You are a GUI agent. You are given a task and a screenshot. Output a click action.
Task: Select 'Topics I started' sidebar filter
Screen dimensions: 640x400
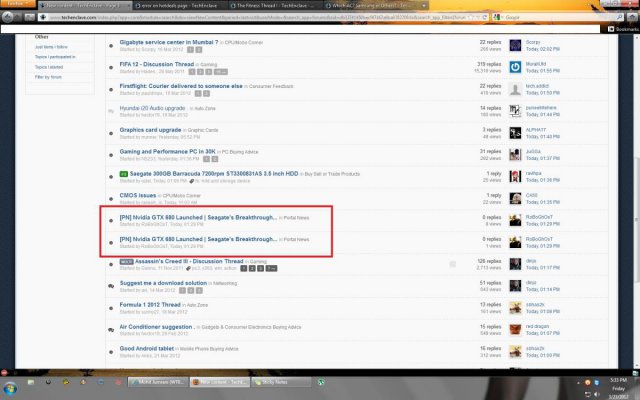49,67
